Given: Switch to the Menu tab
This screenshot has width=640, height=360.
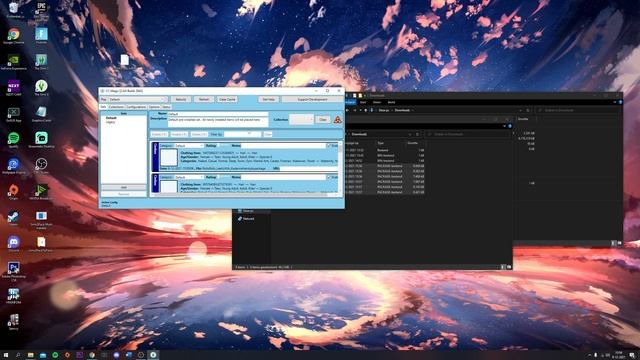Looking at the screenshot, I should coord(166,107).
